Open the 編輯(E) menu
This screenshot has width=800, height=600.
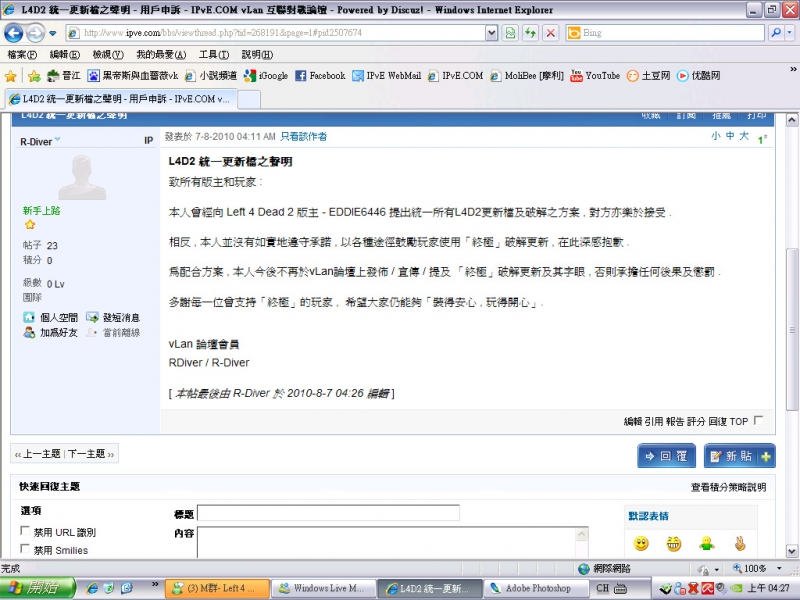coord(64,55)
